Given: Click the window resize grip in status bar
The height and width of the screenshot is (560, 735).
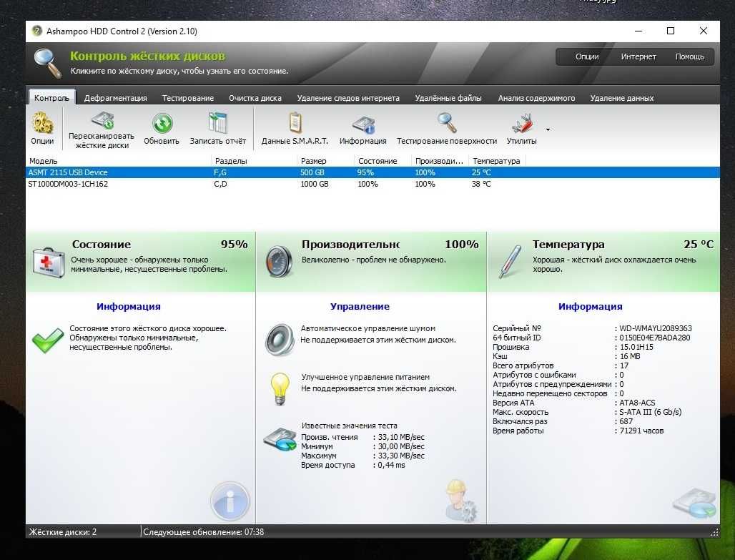Looking at the screenshot, I should [714, 532].
